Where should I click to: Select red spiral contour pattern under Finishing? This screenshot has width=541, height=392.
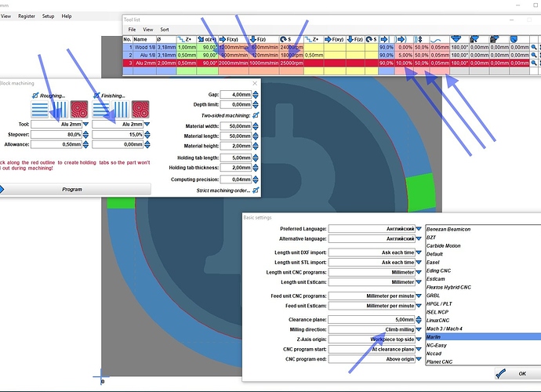coord(140,110)
